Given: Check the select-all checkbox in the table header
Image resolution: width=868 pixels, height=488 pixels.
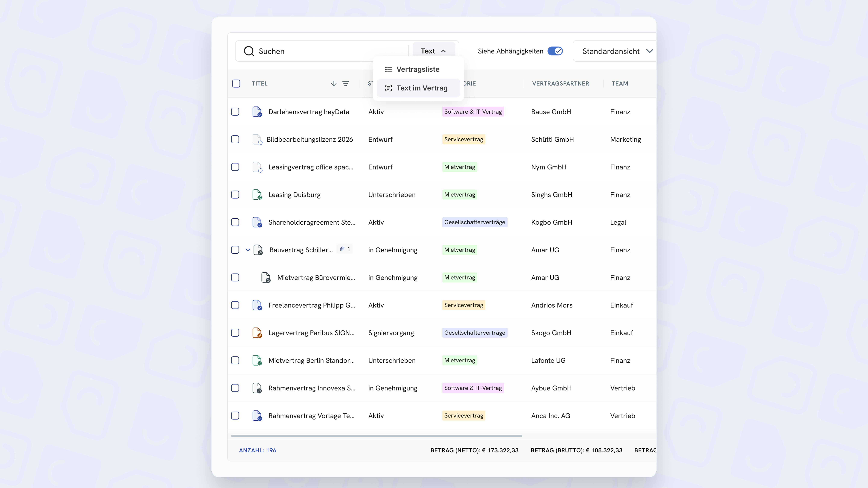Looking at the screenshot, I should point(236,84).
